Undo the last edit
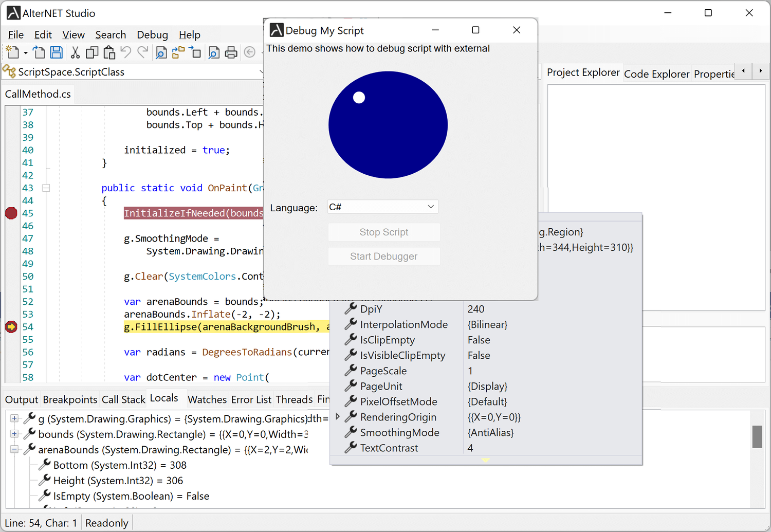This screenshot has height=532, width=771. pyautogui.click(x=125, y=52)
